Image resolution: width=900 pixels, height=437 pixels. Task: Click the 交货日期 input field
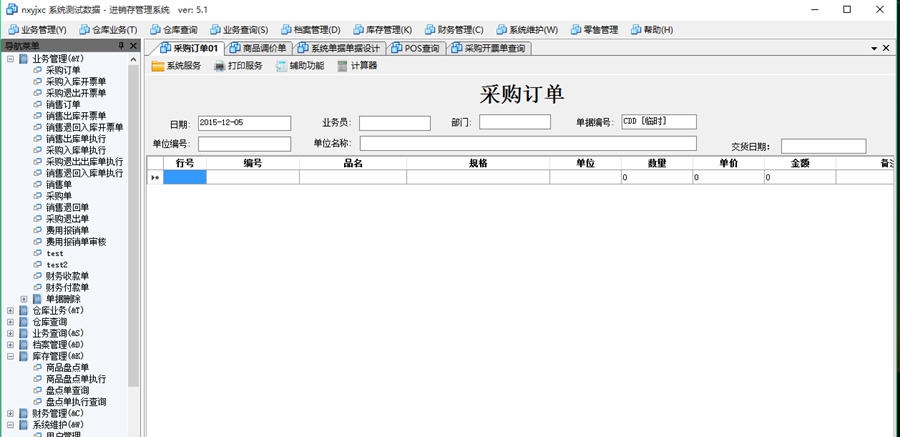point(824,146)
